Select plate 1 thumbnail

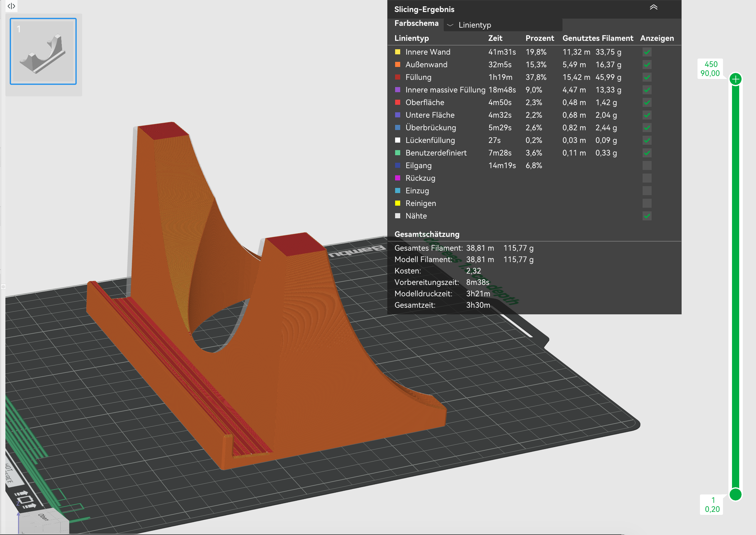click(x=43, y=51)
